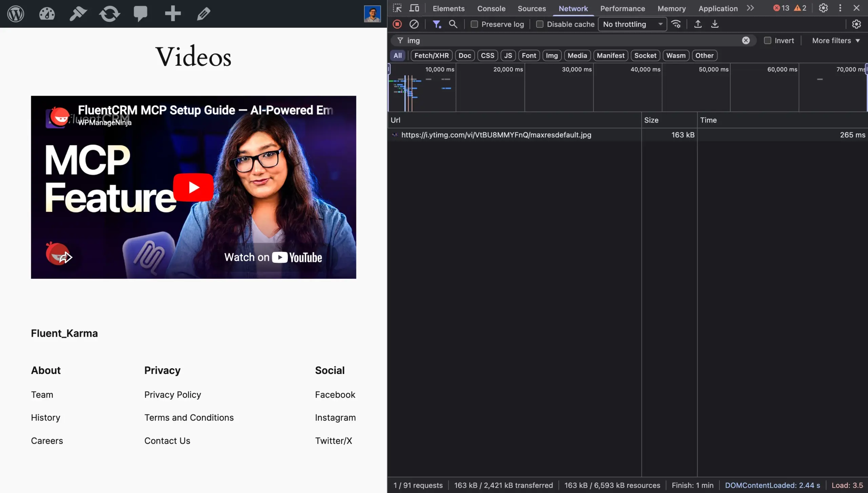Open Network panel settings gear
868x493 pixels.
pos(856,24)
